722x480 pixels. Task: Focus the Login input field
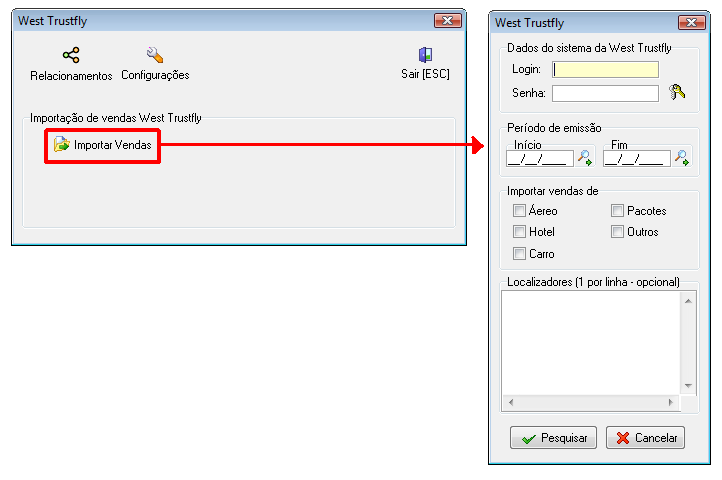(605, 70)
